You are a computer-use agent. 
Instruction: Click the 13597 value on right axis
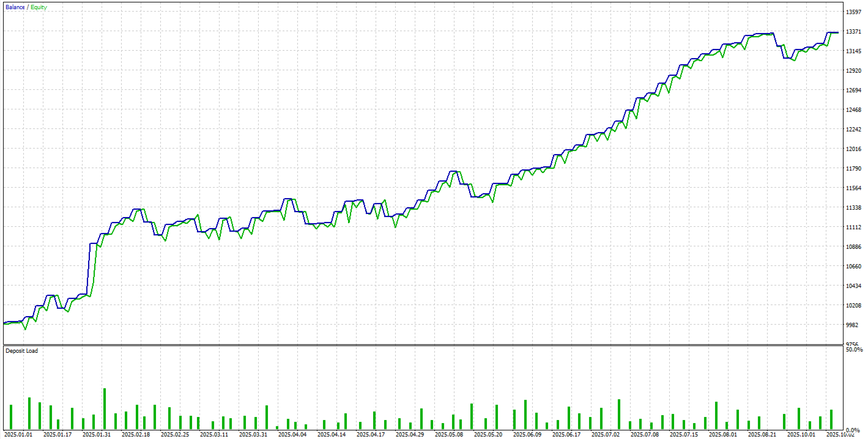pos(855,10)
